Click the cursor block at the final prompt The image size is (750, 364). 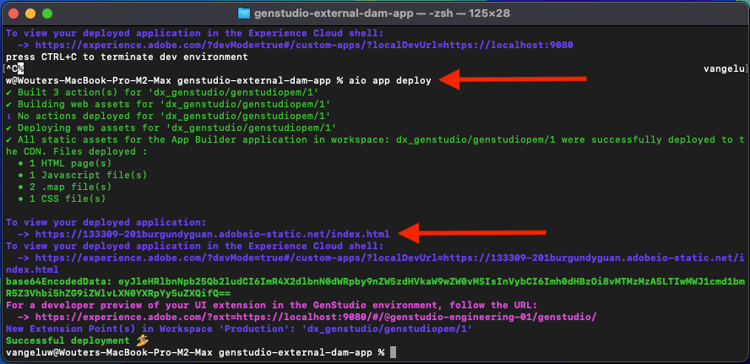[x=393, y=353]
